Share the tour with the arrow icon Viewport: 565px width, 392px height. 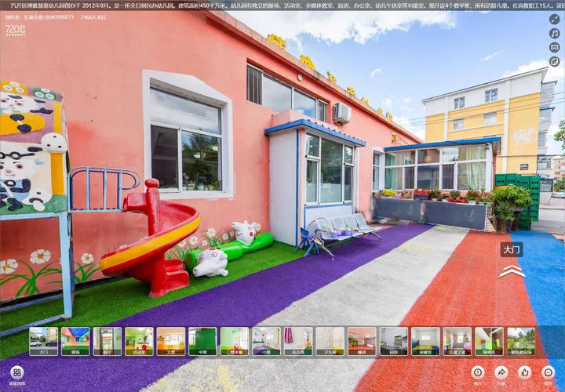click(501, 372)
